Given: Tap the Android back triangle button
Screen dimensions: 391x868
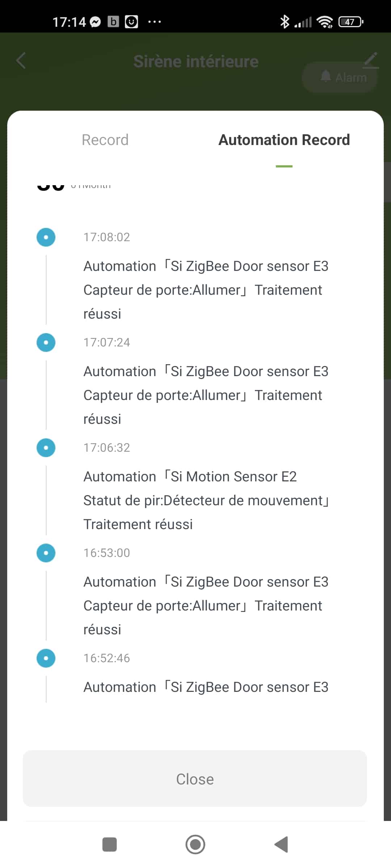Looking at the screenshot, I should coord(281,844).
